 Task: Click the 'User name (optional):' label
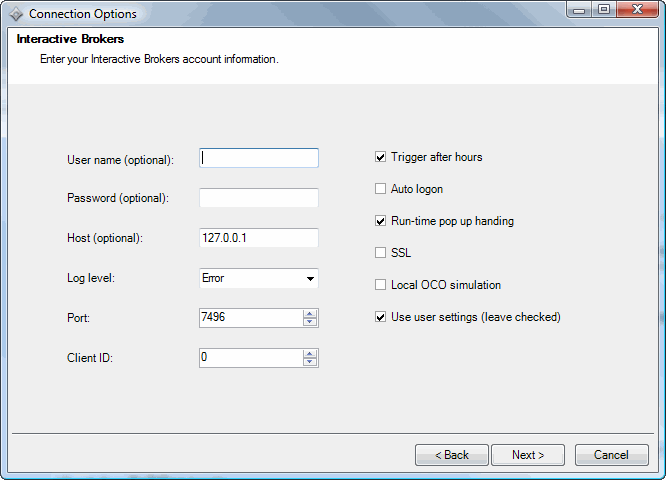point(121,160)
